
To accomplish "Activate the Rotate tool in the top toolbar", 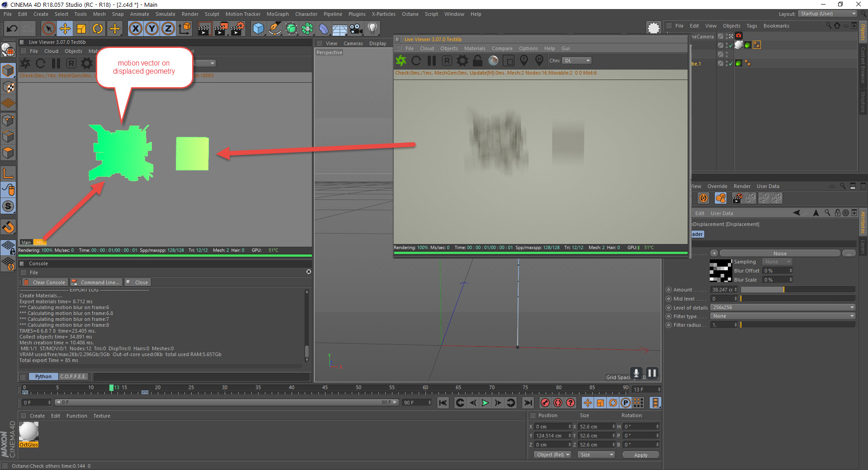I will point(98,29).
